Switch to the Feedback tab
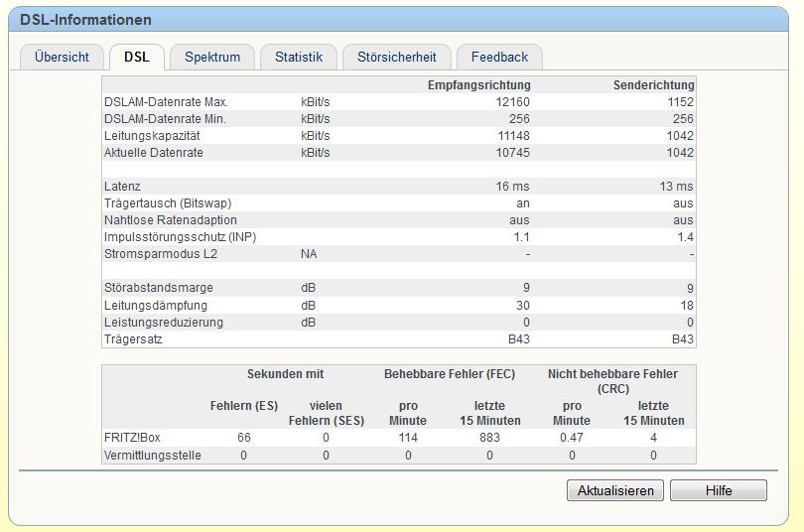This screenshot has height=532, width=804. pyautogui.click(x=499, y=58)
